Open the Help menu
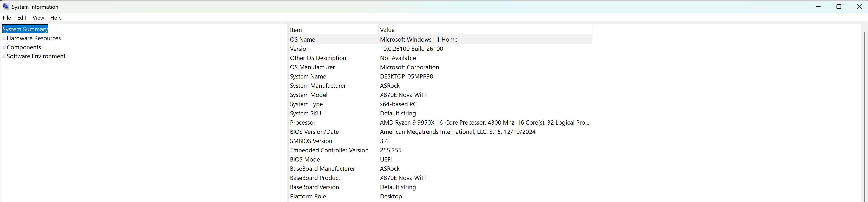This screenshot has width=868, height=202. [56, 18]
